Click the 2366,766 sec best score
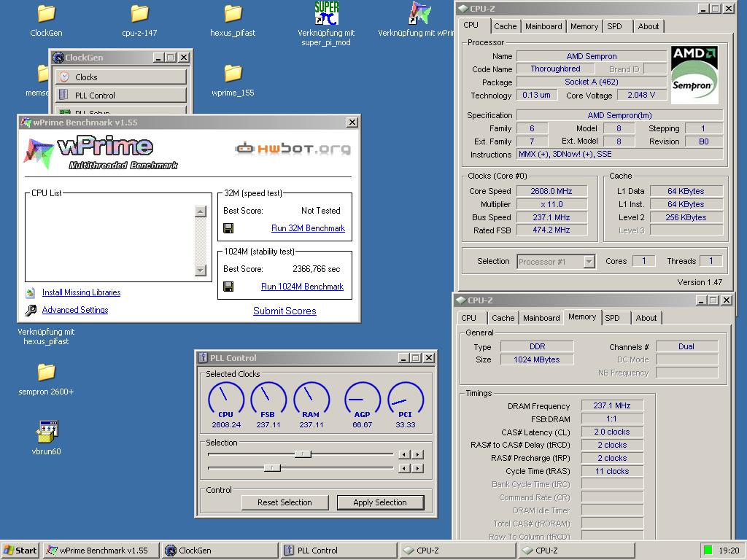This screenshot has height=560, width=747. [x=317, y=269]
